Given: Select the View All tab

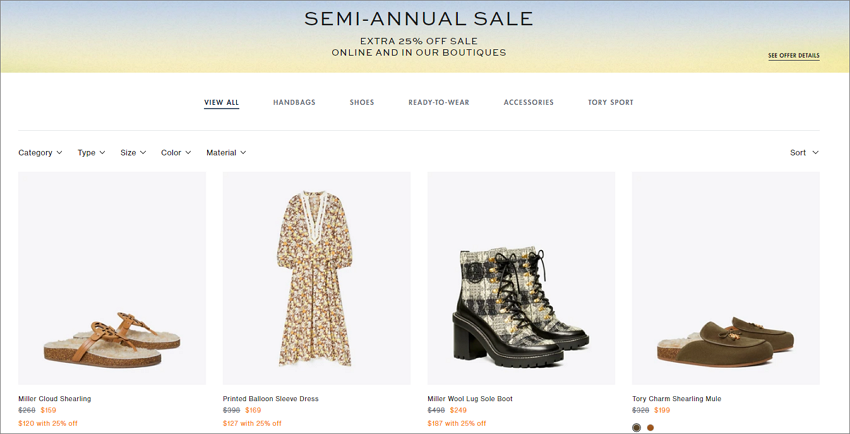Looking at the screenshot, I should coord(221,102).
